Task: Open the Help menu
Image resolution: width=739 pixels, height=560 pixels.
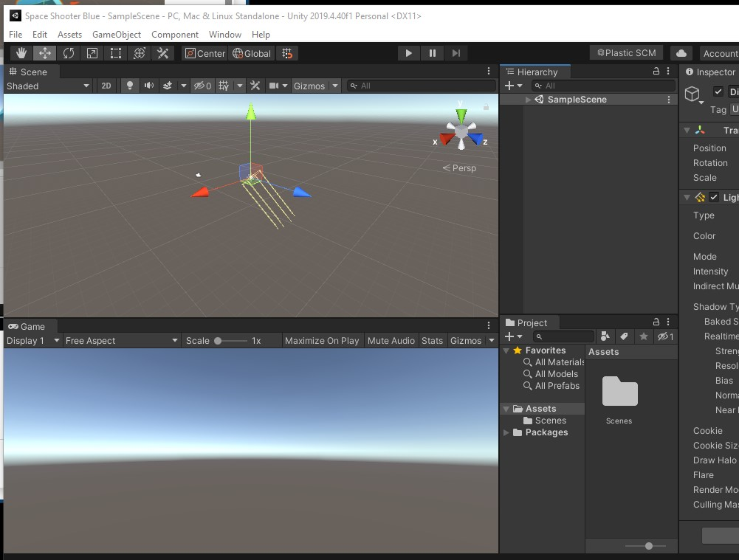Action: tap(261, 35)
